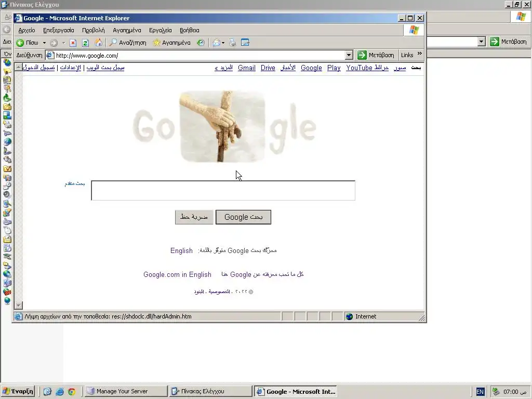532x399 pixels.
Task: Open dropdown arrow next to the Back button
Action: (x=44, y=43)
